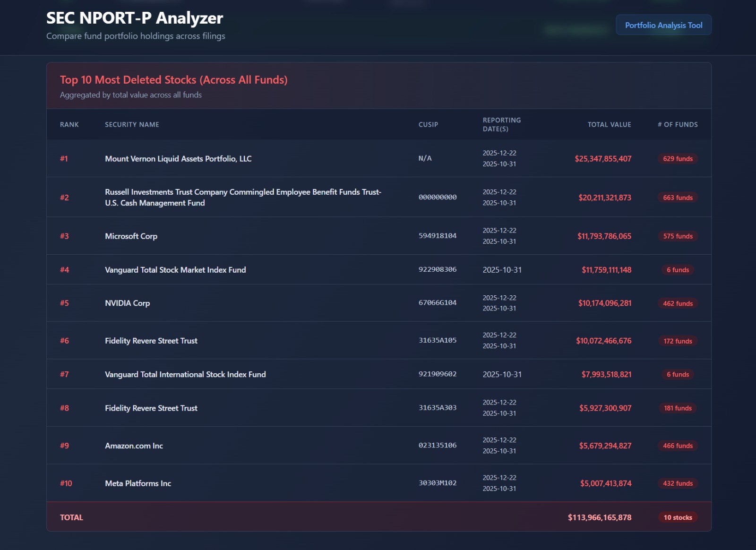Click the $113,966,165,878 total value
Screen dimensions: 756x550
click(599, 517)
